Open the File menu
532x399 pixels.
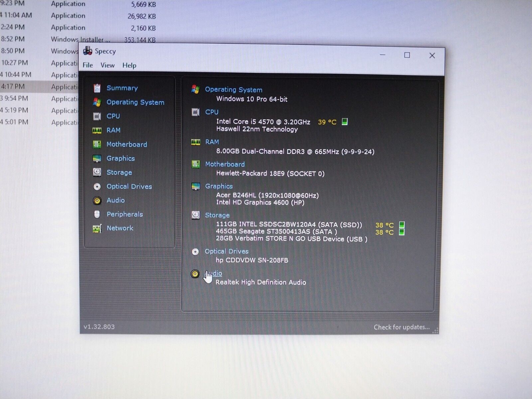(x=88, y=65)
